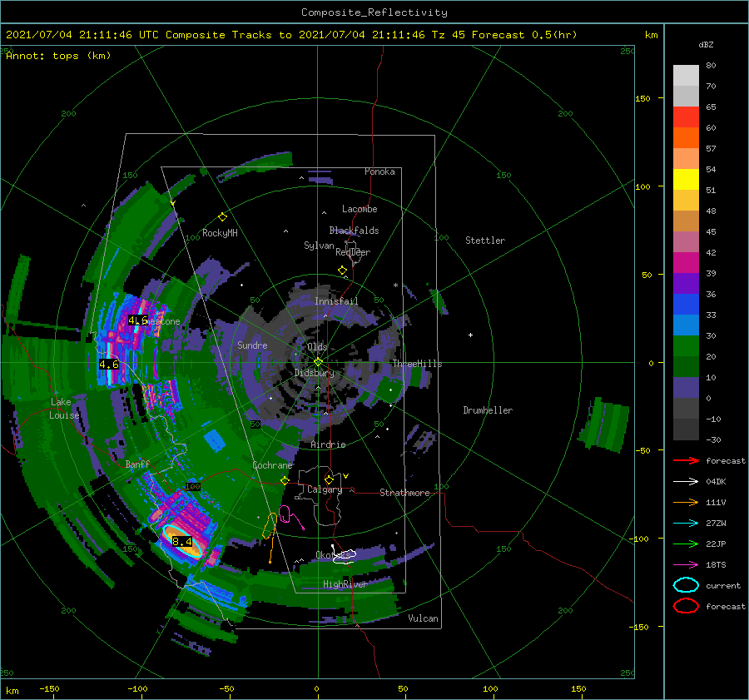The width and height of the screenshot is (749, 700).
Task: Click the RedDeer city label
Action: tap(353, 252)
